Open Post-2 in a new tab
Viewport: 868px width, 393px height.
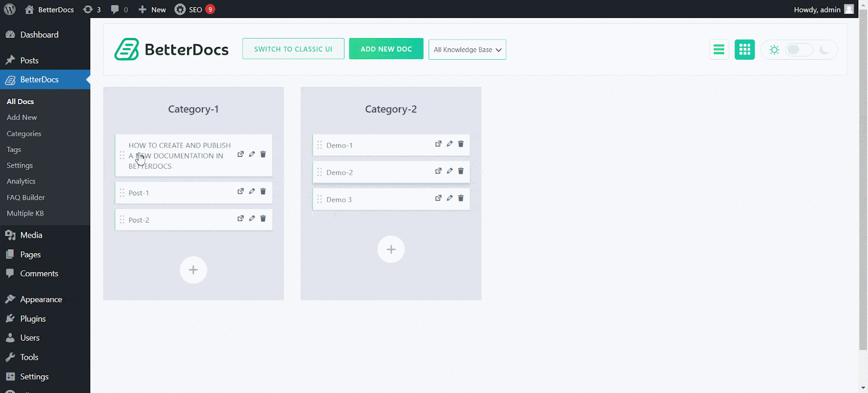click(x=240, y=218)
